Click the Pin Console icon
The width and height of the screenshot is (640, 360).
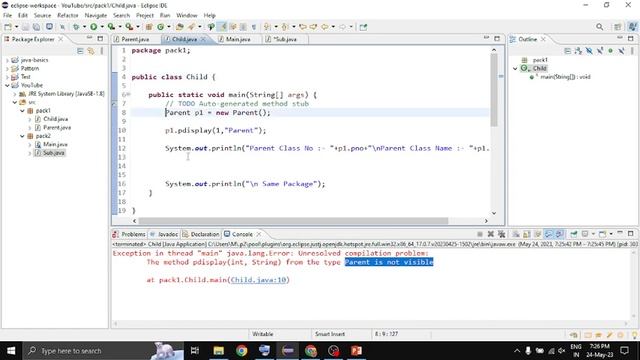(573, 234)
